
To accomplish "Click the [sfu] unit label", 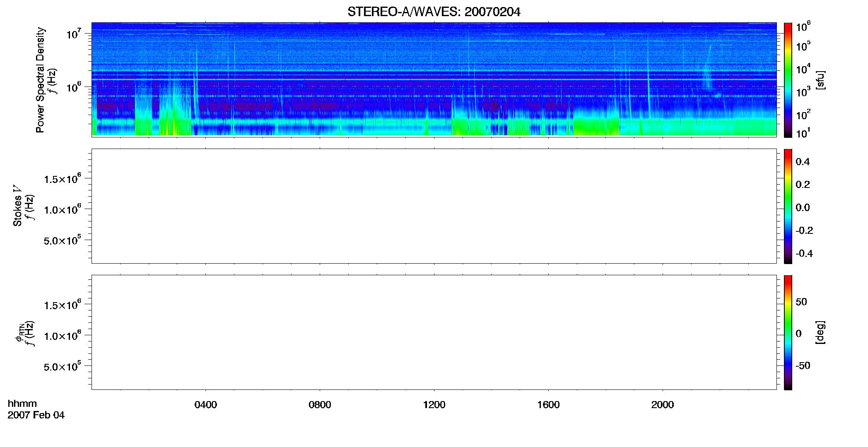I will 820,80.
